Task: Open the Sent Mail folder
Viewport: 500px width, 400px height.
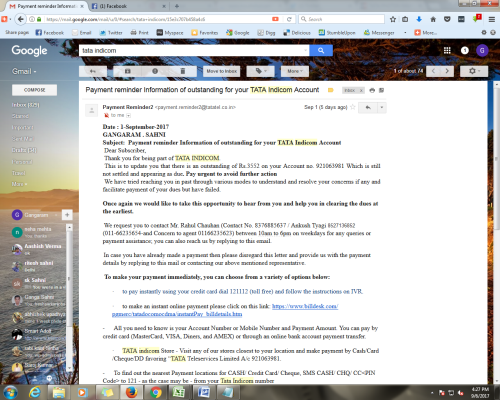Action: (22, 139)
